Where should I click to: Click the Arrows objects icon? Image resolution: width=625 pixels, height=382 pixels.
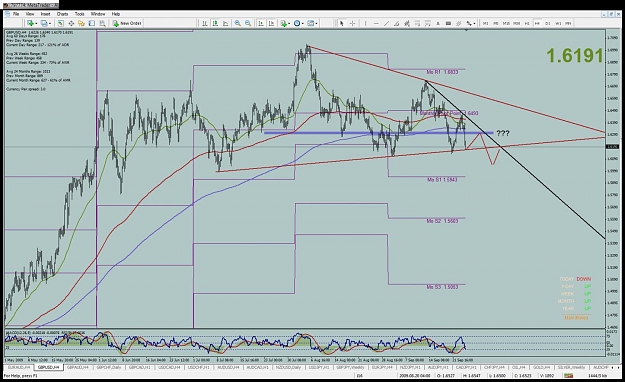click(x=469, y=24)
